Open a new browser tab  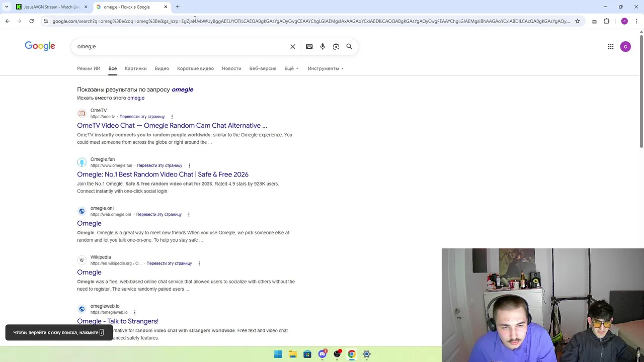coord(178,7)
